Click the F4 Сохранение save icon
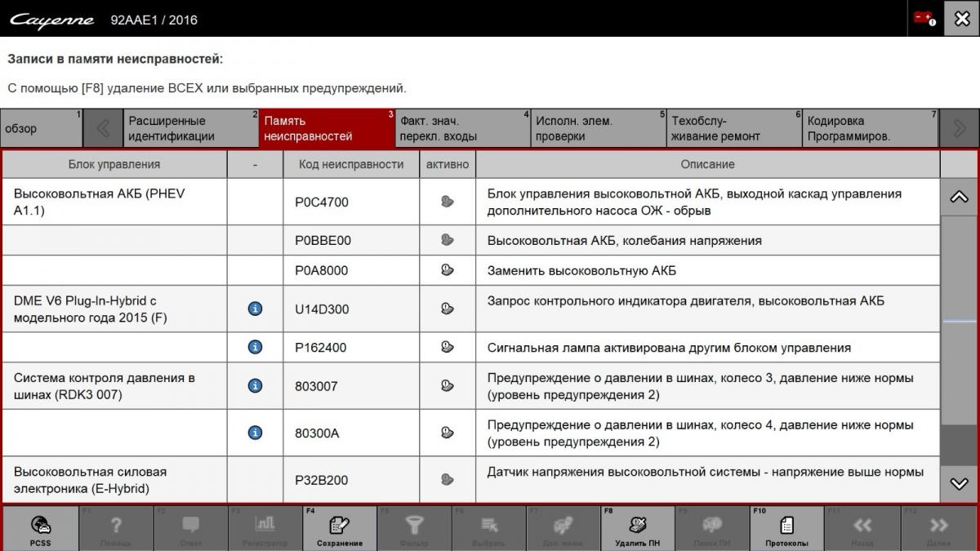The height and width of the screenshot is (551, 980). pyautogui.click(x=340, y=529)
